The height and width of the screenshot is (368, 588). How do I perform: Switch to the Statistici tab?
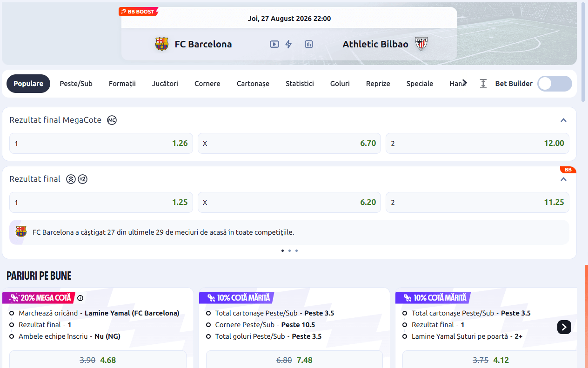tap(300, 84)
